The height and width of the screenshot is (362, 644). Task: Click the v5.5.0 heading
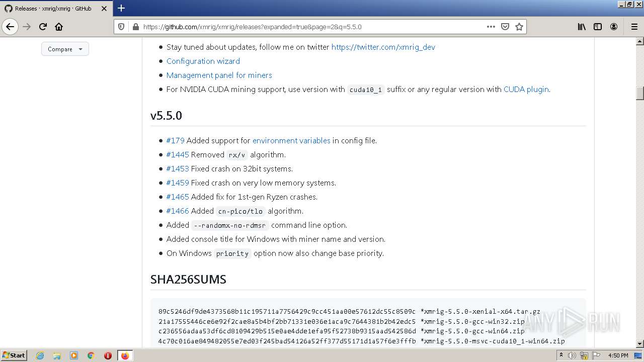pos(166,115)
